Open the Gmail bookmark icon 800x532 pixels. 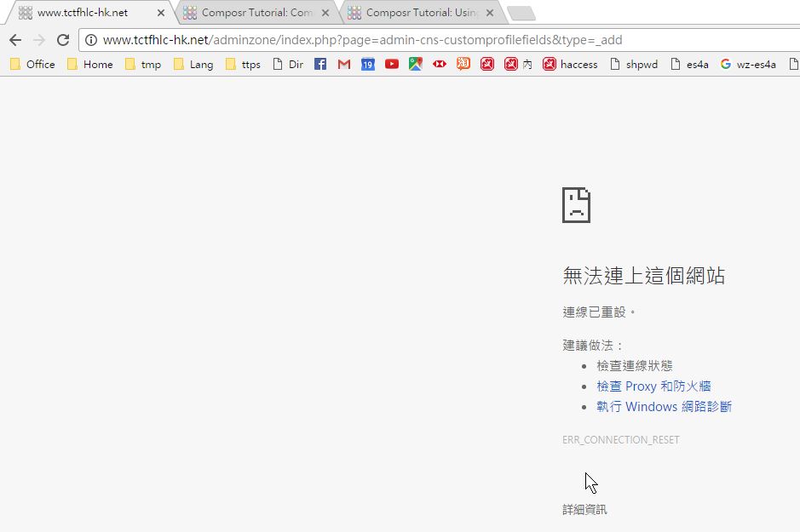click(x=344, y=64)
